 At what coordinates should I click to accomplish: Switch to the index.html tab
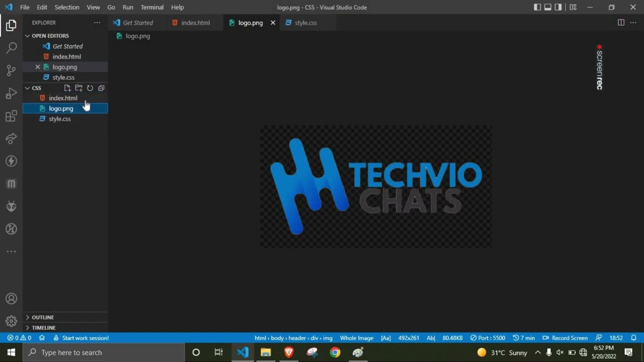tap(194, 23)
